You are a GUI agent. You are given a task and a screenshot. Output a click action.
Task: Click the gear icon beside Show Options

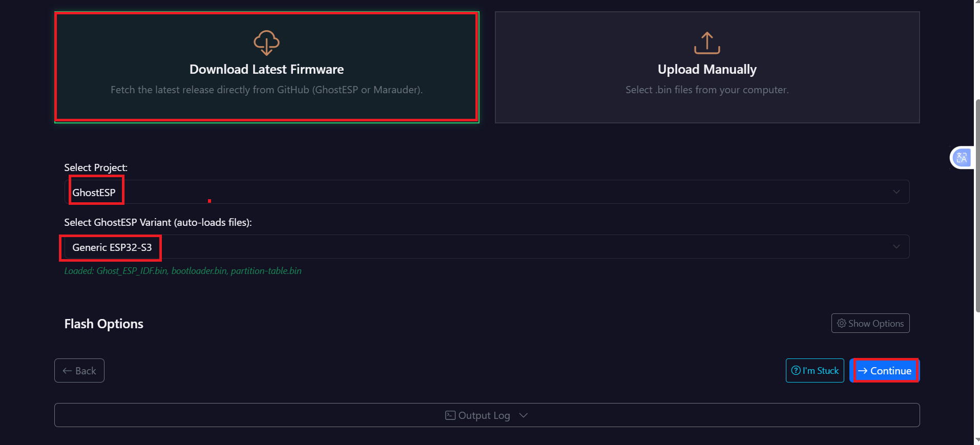coord(841,323)
